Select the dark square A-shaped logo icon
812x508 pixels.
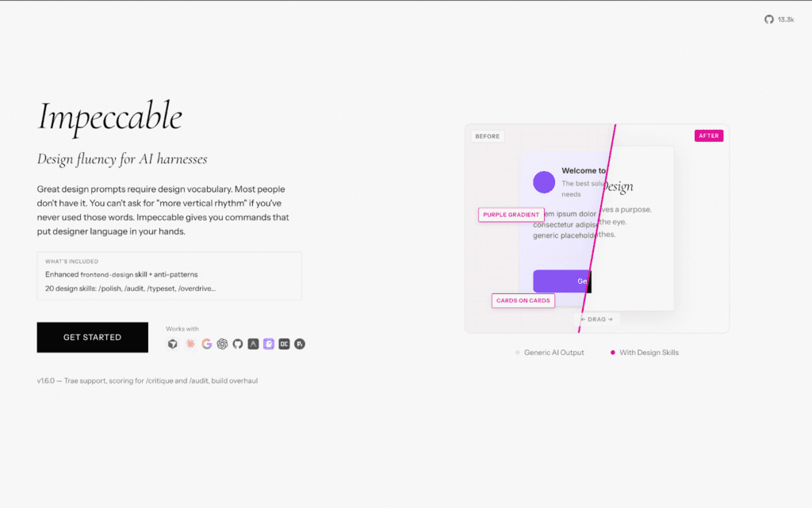(x=253, y=344)
